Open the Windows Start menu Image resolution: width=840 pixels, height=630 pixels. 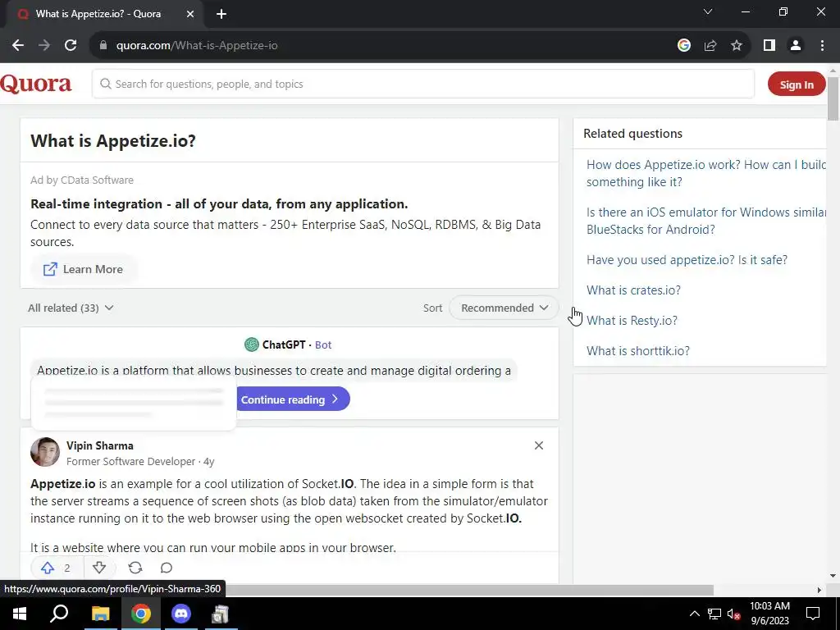(20, 614)
